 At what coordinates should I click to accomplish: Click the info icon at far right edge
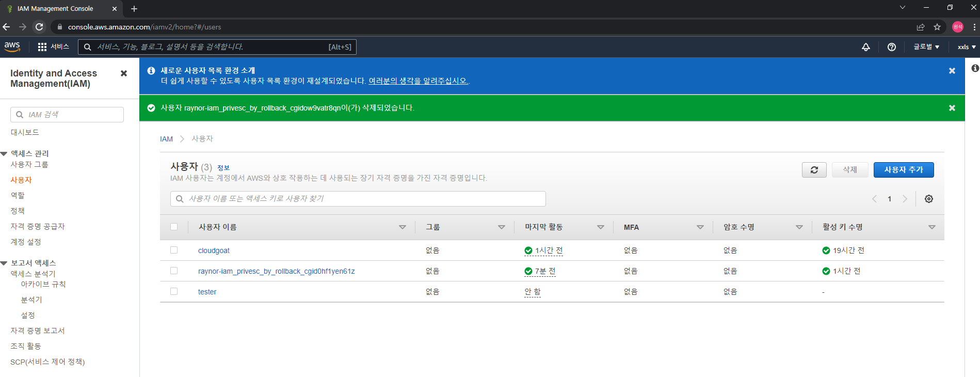click(x=975, y=68)
